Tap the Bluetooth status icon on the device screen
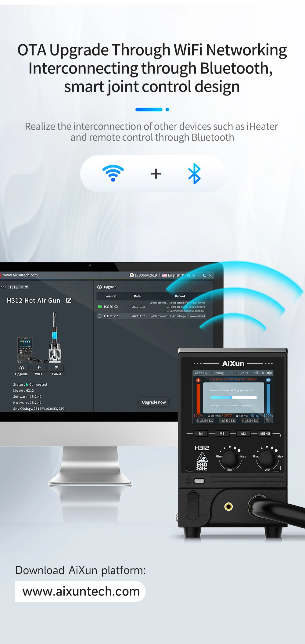The width and height of the screenshot is (305, 644). click(263, 373)
